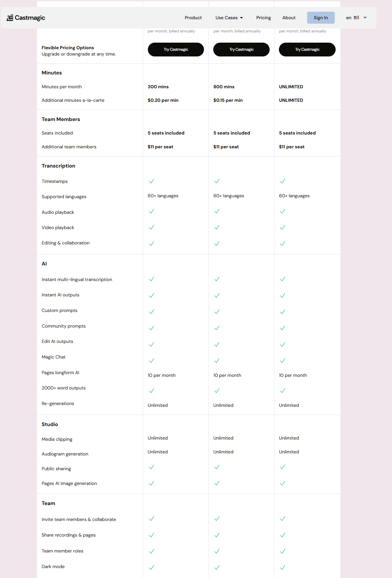Image resolution: width=392 pixels, height=578 pixels.
Task: Click the Sign In button
Action: [321, 17]
